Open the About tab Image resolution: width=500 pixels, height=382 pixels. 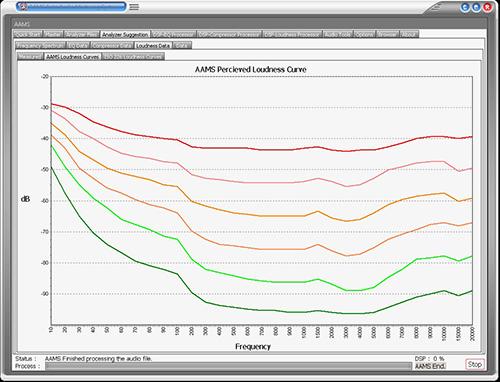[409, 34]
